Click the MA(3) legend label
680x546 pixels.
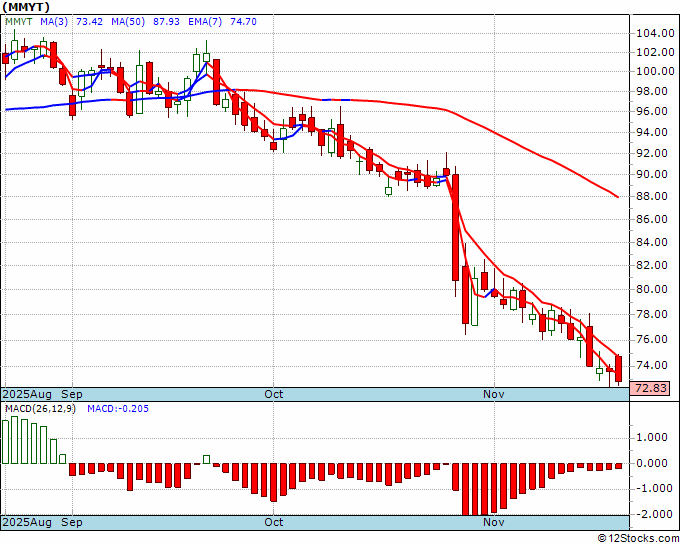point(54,22)
